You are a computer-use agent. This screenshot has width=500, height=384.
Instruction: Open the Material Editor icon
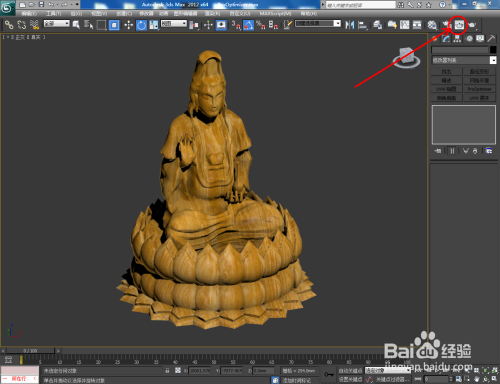(432, 25)
